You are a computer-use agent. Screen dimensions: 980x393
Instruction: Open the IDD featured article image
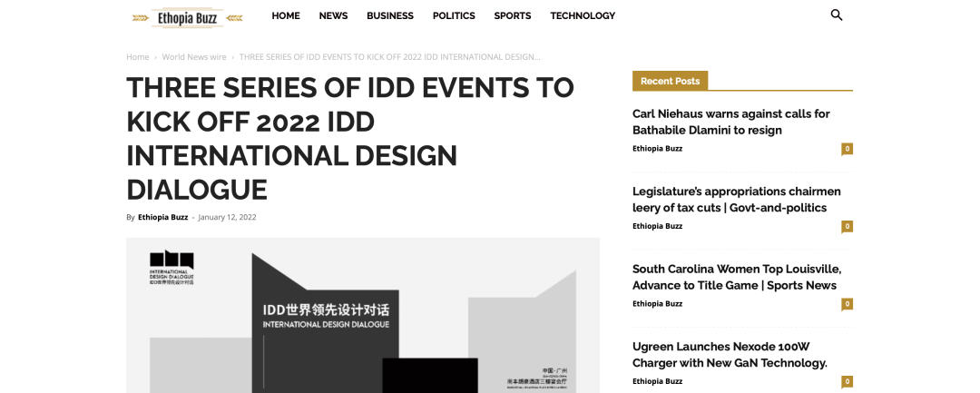362,316
